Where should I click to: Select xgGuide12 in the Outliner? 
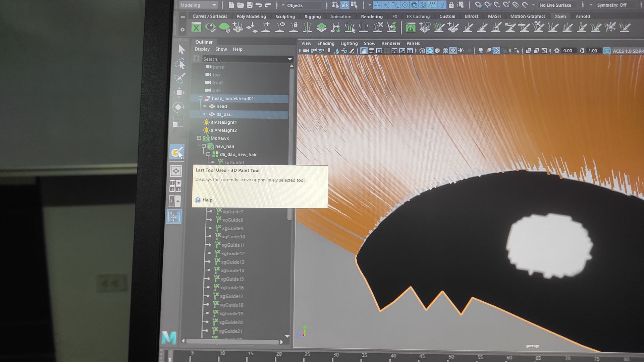[233, 253]
